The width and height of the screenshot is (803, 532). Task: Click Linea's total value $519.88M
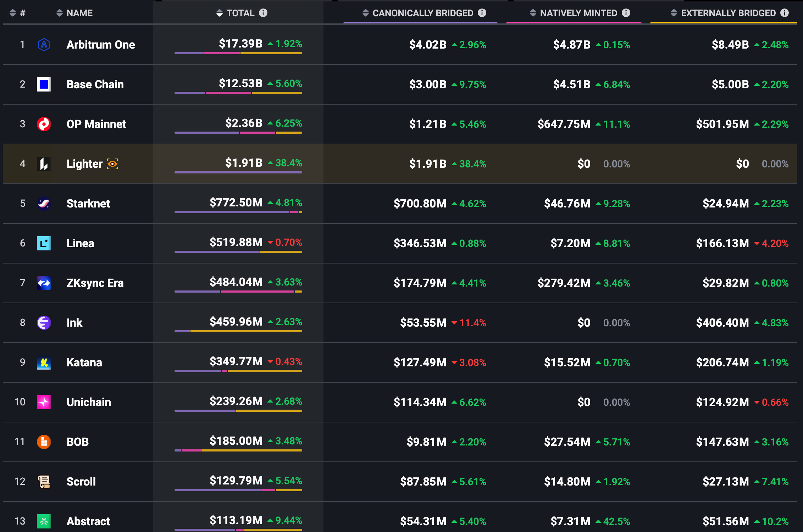pyautogui.click(x=236, y=242)
